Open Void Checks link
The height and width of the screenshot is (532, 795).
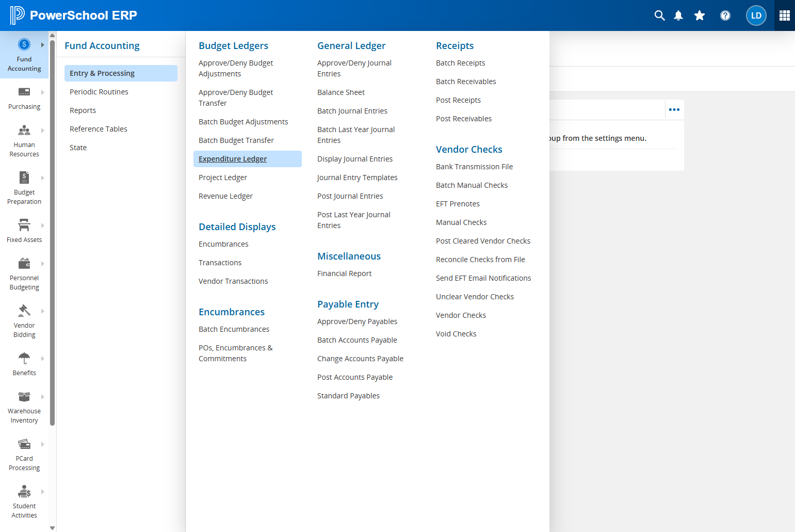coord(456,334)
